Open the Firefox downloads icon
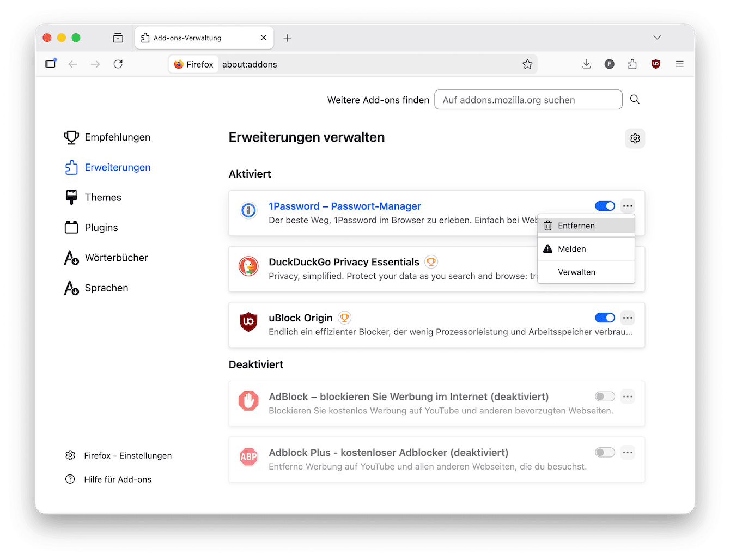 [x=587, y=64]
